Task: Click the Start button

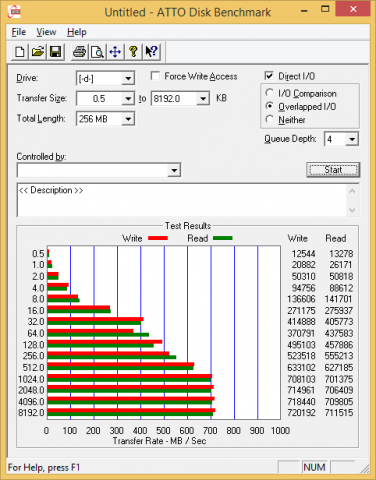Action: point(333,170)
